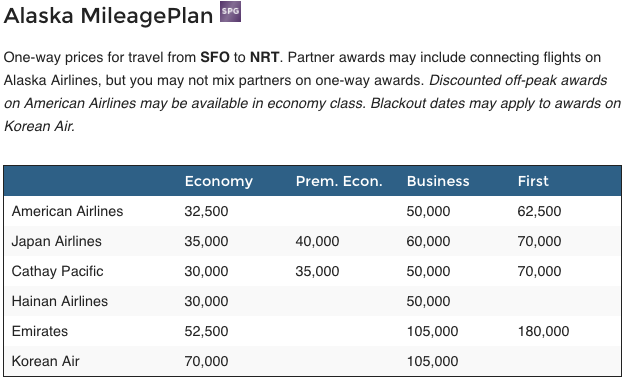Screen dimensions: 624x380
Task: Select the Economy column header
Action: pyautogui.click(x=218, y=181)
